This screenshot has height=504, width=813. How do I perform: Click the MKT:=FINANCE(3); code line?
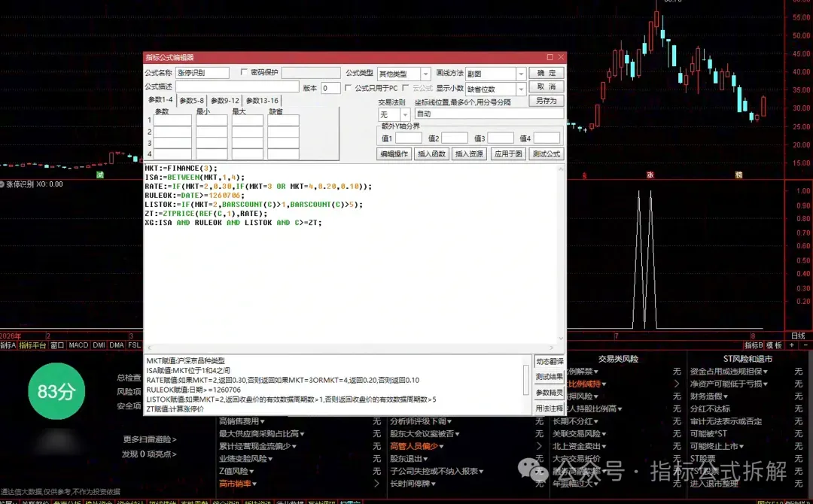click(x=181, y=169)
